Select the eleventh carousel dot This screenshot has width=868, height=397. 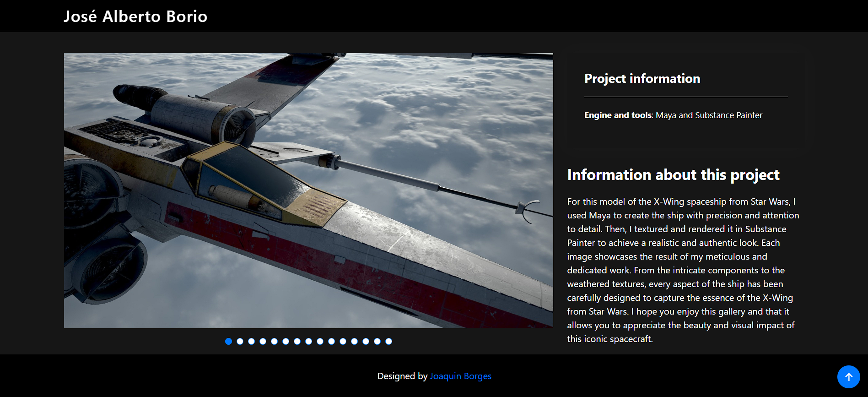tap(343, 341)
